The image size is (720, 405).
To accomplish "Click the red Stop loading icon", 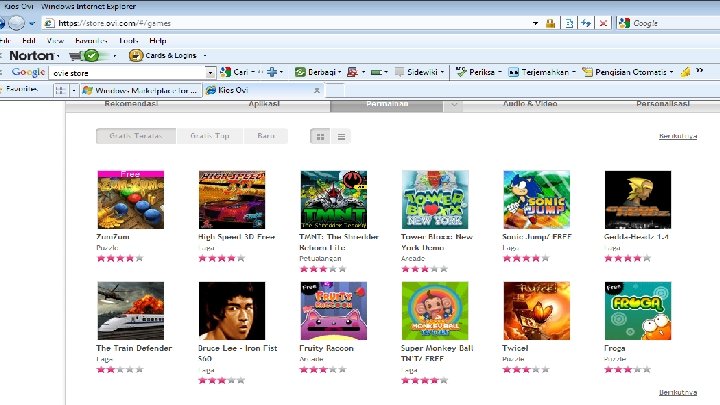I will [603, 23].
